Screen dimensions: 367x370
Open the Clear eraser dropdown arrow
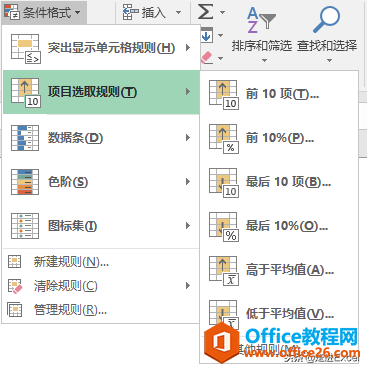pyautogui.click(x=220, y=58)
